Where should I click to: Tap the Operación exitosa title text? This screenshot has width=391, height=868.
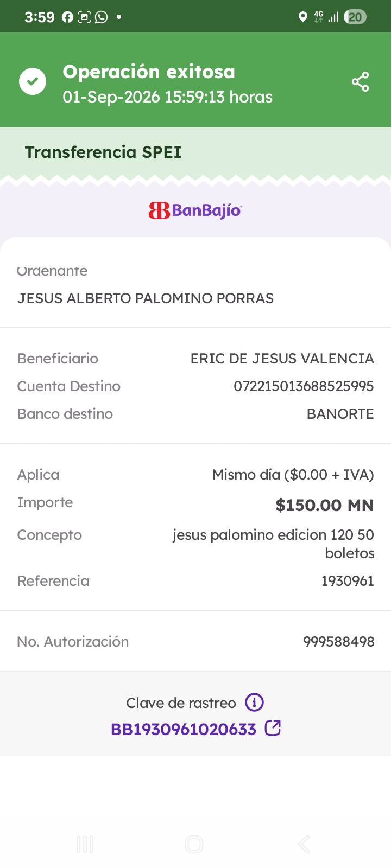pyautogui.click(x=149, y=72)
